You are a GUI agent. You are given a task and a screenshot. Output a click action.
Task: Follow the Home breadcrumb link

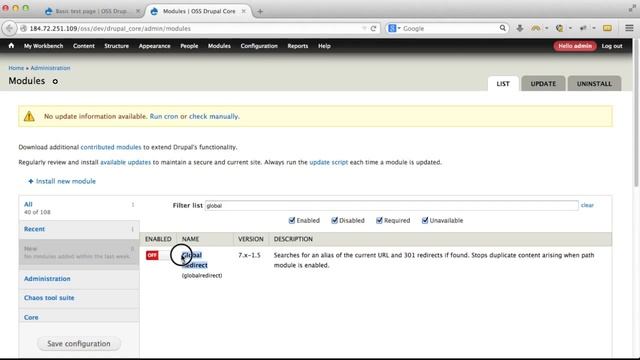tap(16, 68)
